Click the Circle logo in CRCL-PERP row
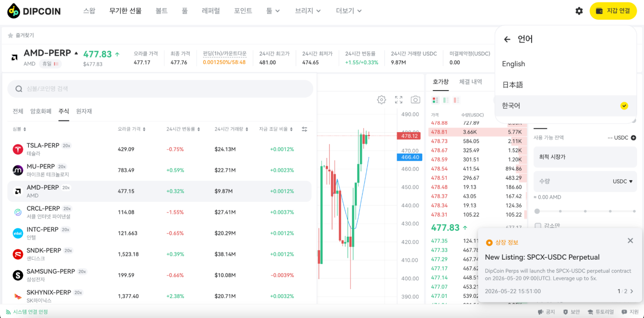Screen dimensions: 644x318 tap(18, 212)
